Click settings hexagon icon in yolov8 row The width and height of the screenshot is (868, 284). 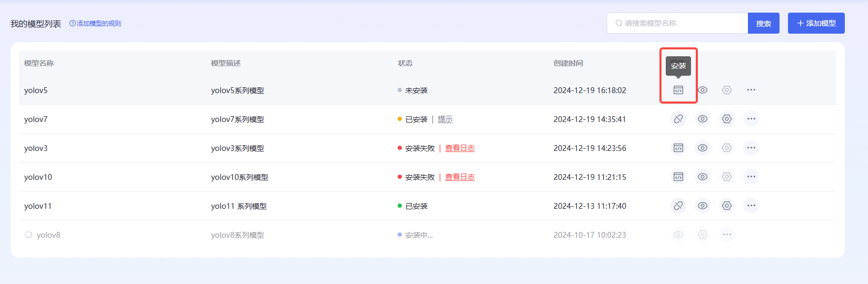pyautogui.click(x=703, y=235)
